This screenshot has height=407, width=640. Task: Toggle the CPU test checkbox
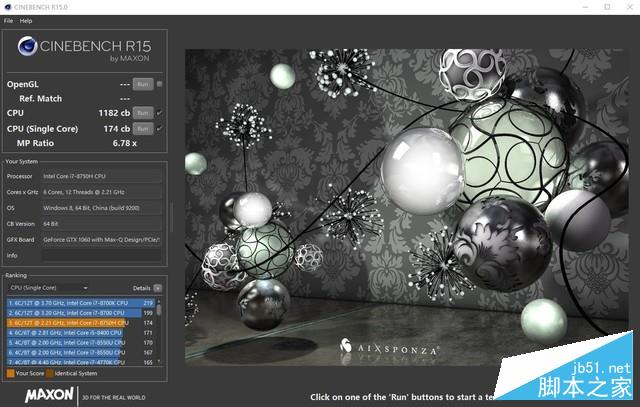(x=160, y=113)
